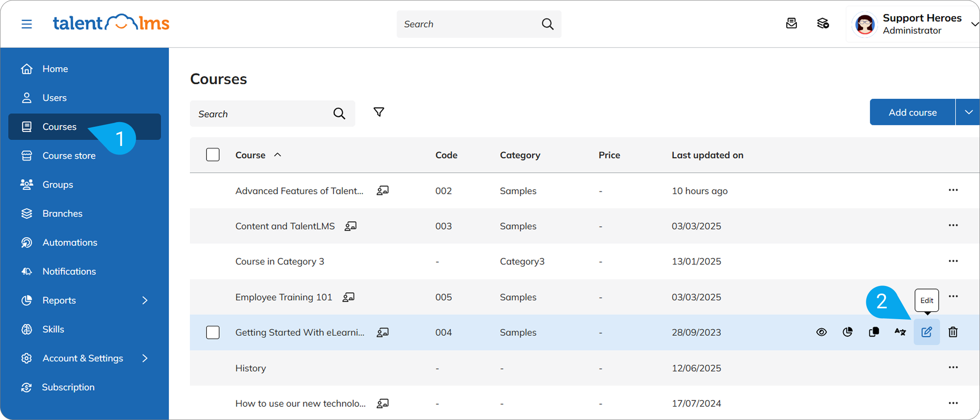
Task: Click shared icon next to Employee Training 101
Action: point(348,297)
